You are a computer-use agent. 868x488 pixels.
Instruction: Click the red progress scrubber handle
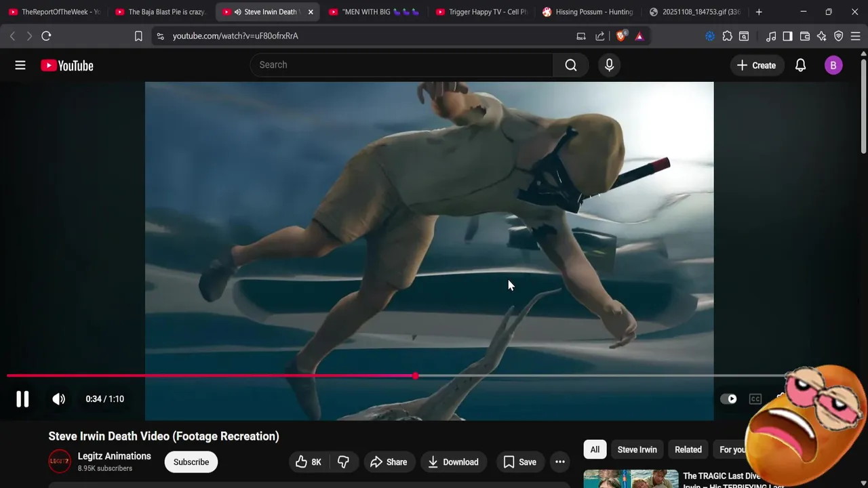click(415, 375)
